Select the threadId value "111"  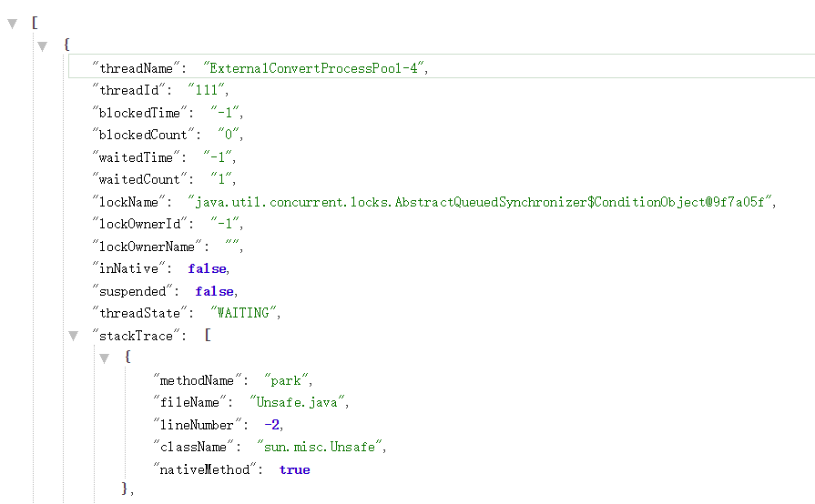(x=206, y=90)
